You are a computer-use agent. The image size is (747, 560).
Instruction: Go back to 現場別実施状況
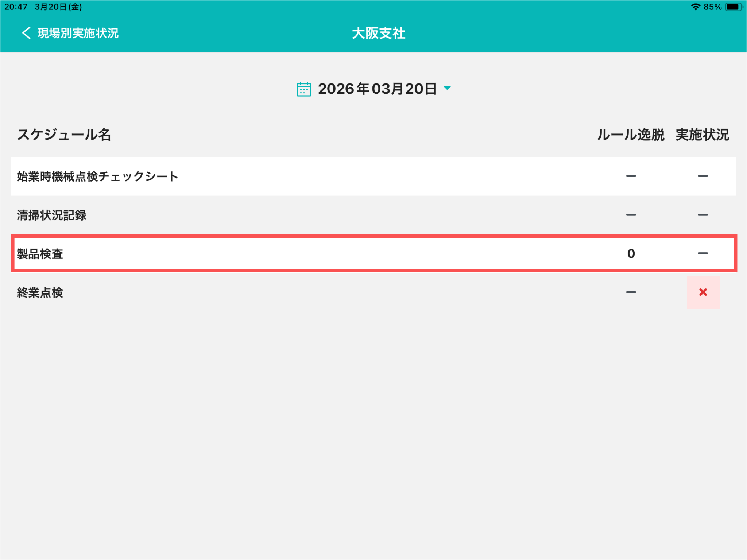tap(78, 33)
